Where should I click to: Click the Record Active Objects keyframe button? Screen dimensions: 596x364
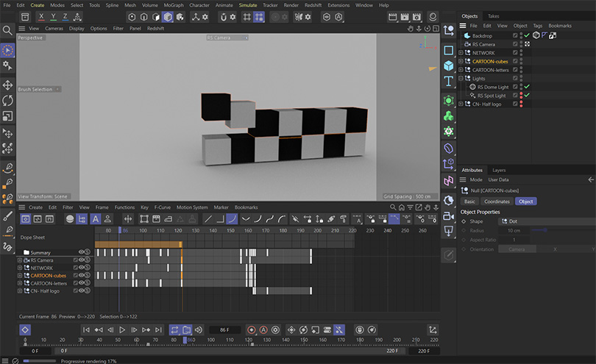tap(252, 330)
